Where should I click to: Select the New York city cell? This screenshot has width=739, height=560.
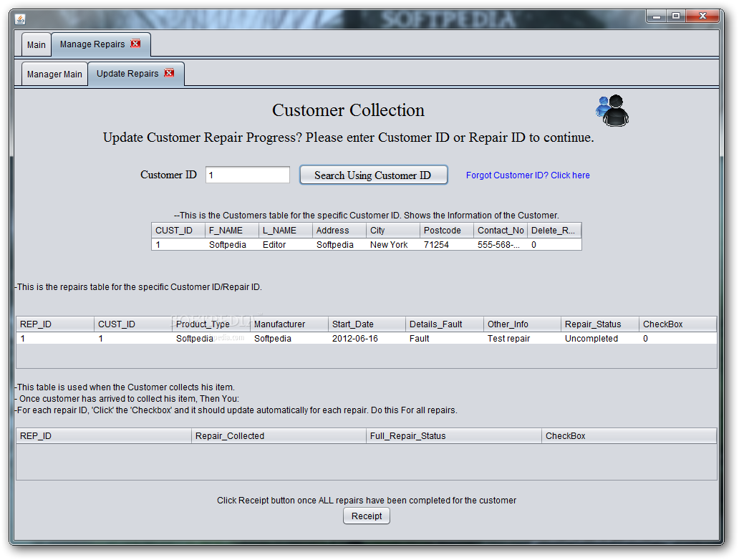393,244
